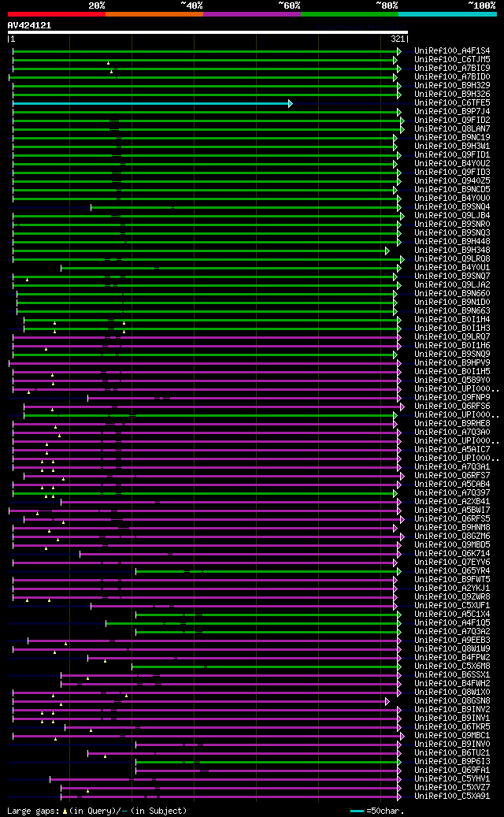Click the UniRef100_B6SSX1 label

coord(452,675)
